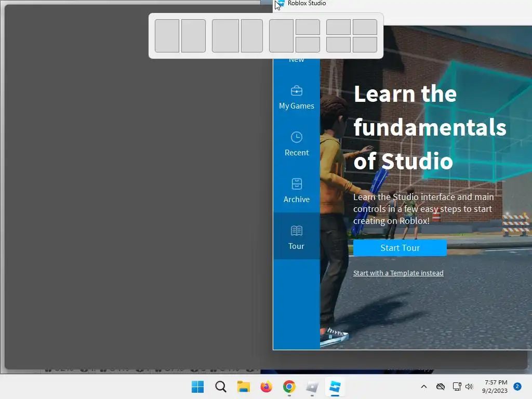The height and width of the screenshot is (399, 532).
Task: Switch to the Roblox player taskbar icon
Action: [312, 387]
